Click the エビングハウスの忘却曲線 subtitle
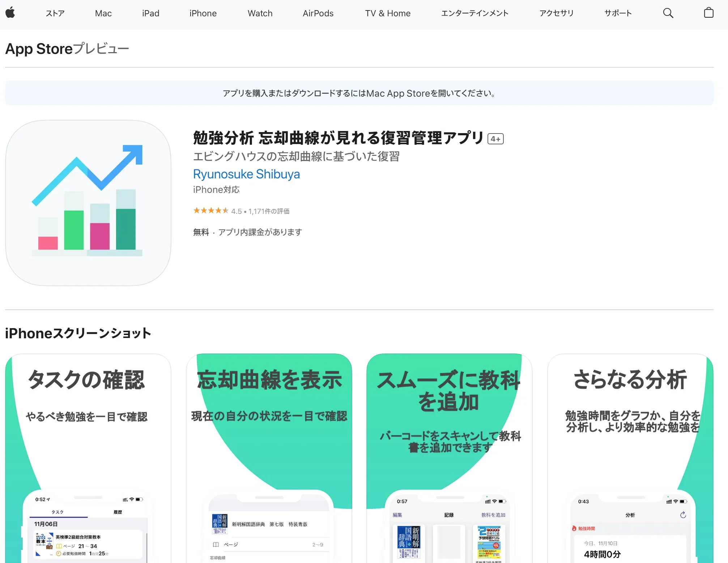Image resolution: width=728 pixels, height=563 pixels. (x=296, y=156)
